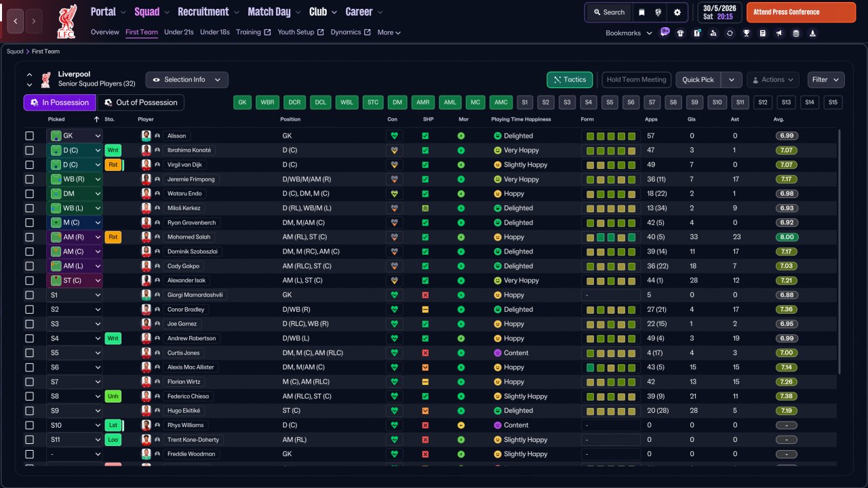Open the Filter dropdown

point(825,79)
